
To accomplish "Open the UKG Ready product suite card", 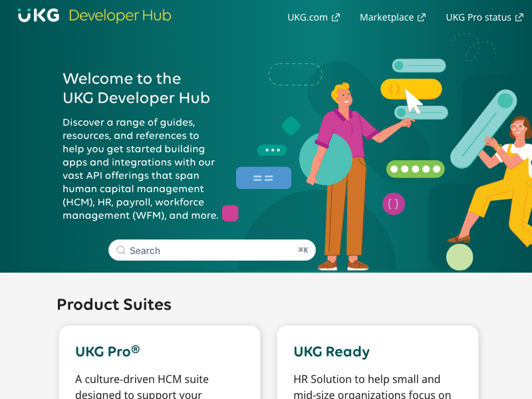I will pyautogui.click(x=378, y=362).
